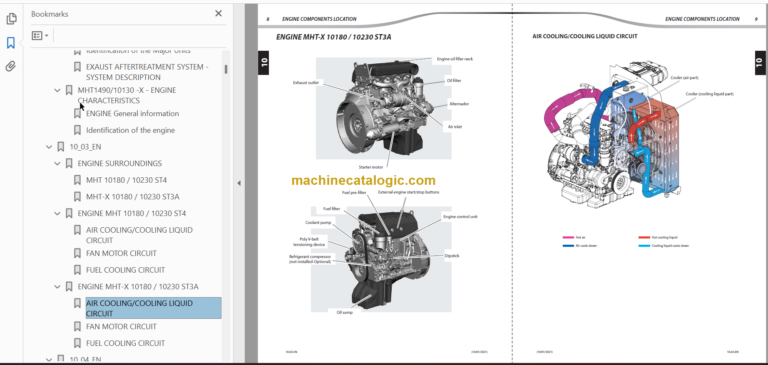Click the ENGINE SURROUNDINGS bookmark label
Screen dimensions: 768x365
[x=120, y=164]
